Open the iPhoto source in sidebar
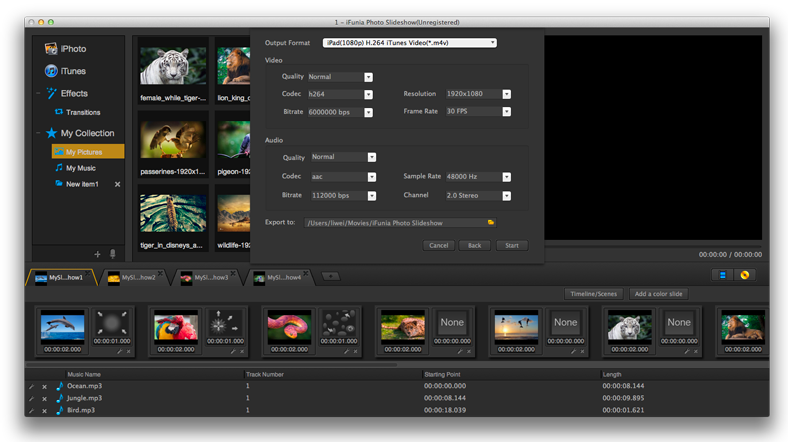 point(65,49)
